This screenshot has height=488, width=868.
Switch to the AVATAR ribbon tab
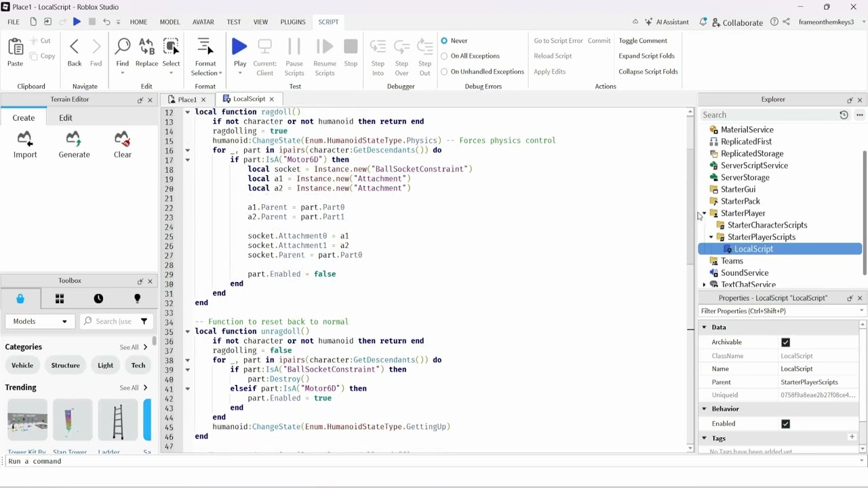(203, 22)
